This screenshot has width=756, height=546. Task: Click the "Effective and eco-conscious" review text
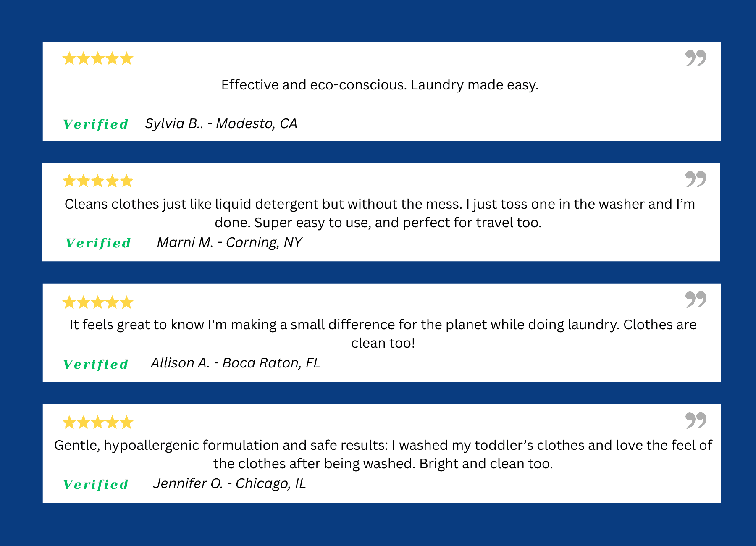coord(380,85)
